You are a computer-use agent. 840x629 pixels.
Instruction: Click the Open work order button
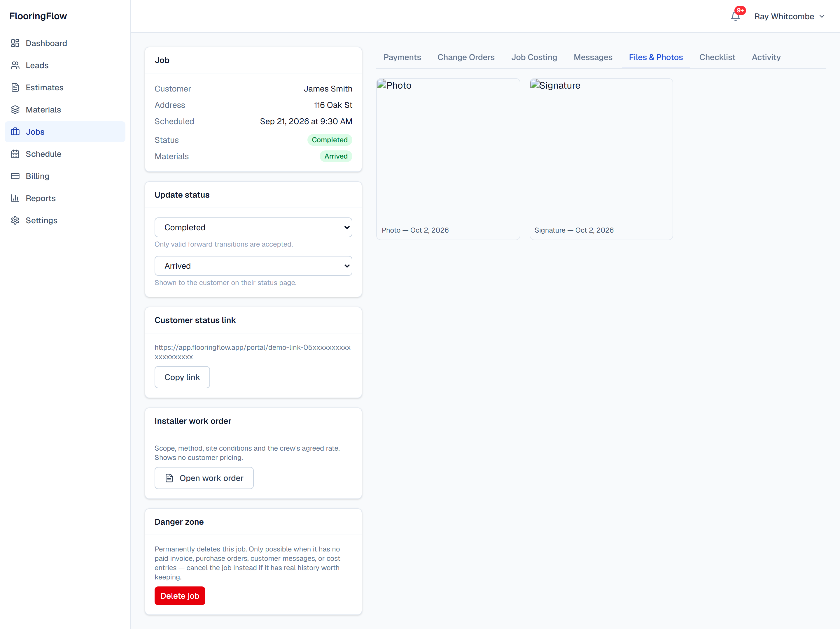(x=204, y=478)
